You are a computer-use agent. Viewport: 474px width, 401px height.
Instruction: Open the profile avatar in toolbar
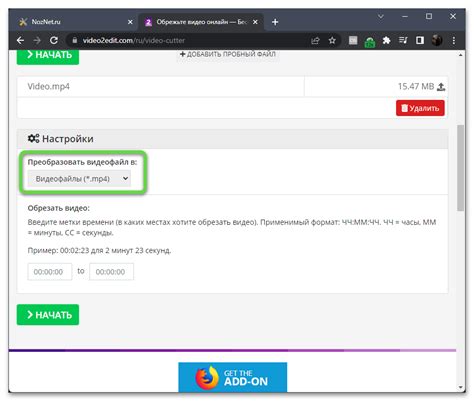point(437,41)
